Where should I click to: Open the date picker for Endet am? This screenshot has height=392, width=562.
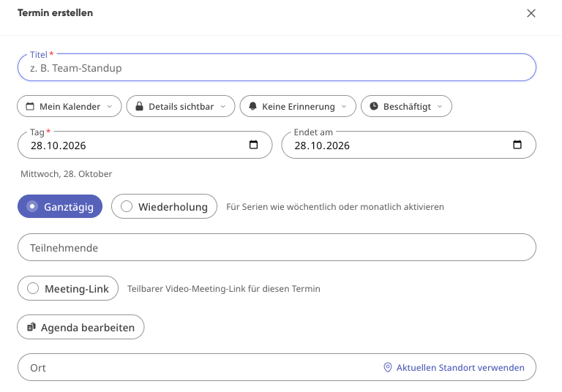[x=517, y=145]
